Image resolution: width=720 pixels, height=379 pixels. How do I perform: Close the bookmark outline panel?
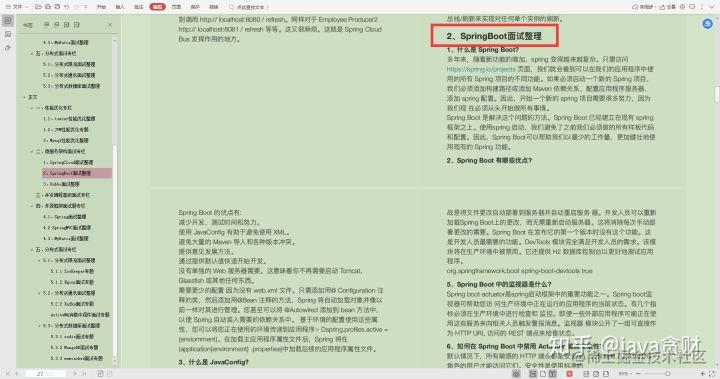click(x=110, y=25)
